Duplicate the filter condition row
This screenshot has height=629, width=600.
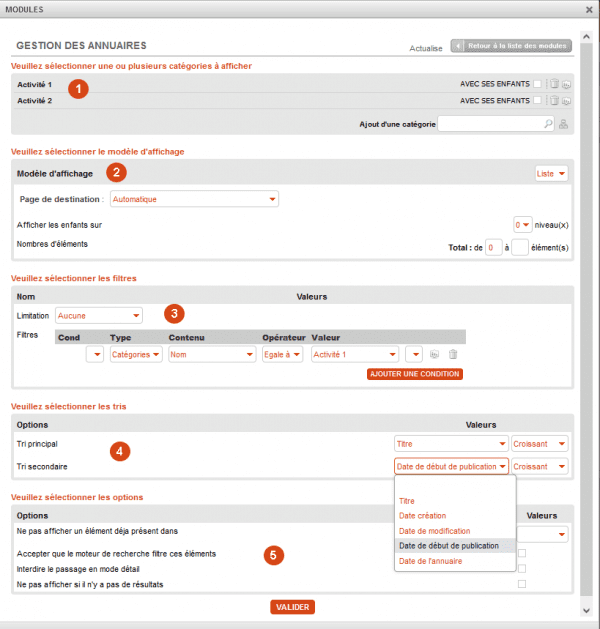(x=435, y=354)
